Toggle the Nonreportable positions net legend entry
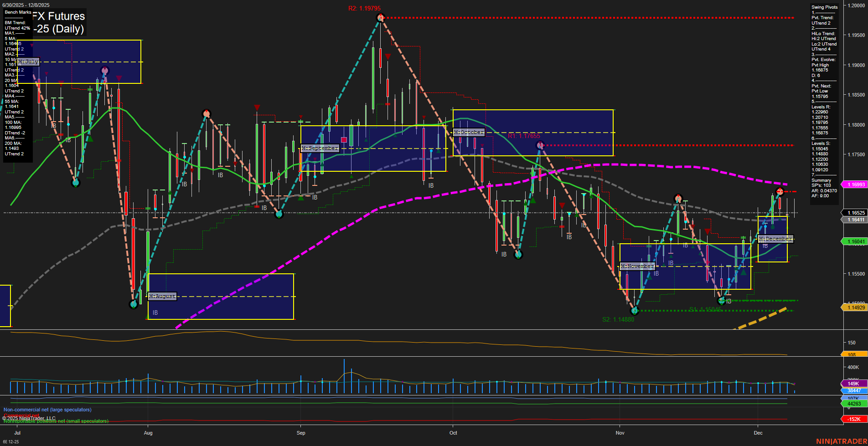 click(55, 421)
